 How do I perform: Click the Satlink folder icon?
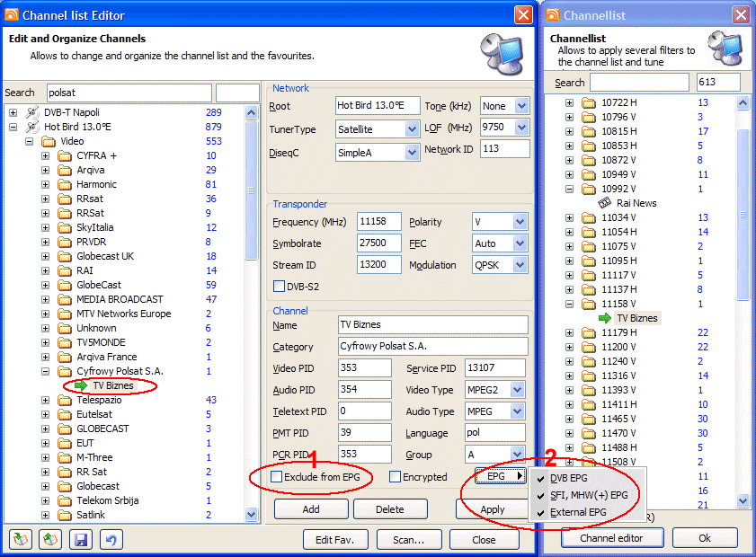coord(64,515)
